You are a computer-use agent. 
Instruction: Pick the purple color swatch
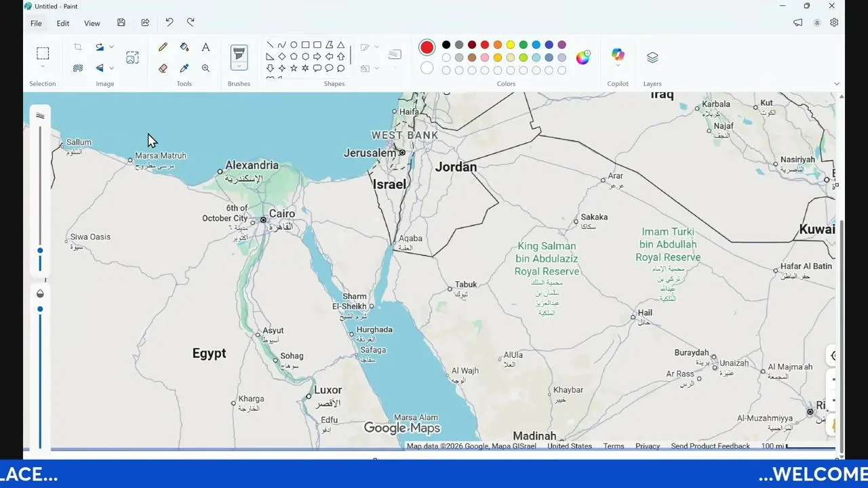(x=561, y=45)
